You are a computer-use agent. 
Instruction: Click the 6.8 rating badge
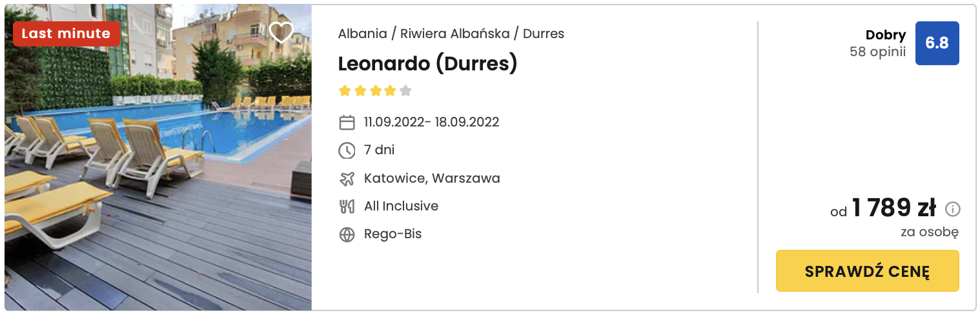coord(937,43)
